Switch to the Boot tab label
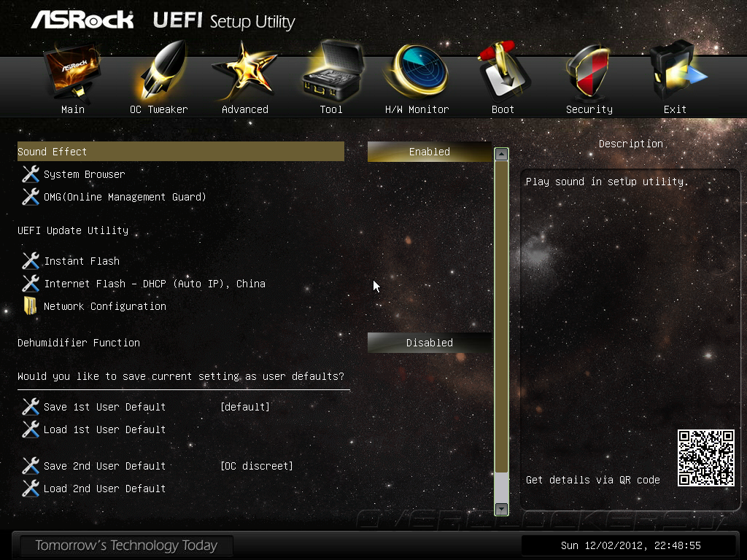This screenshot has height=560, width=747. [503, 109]
